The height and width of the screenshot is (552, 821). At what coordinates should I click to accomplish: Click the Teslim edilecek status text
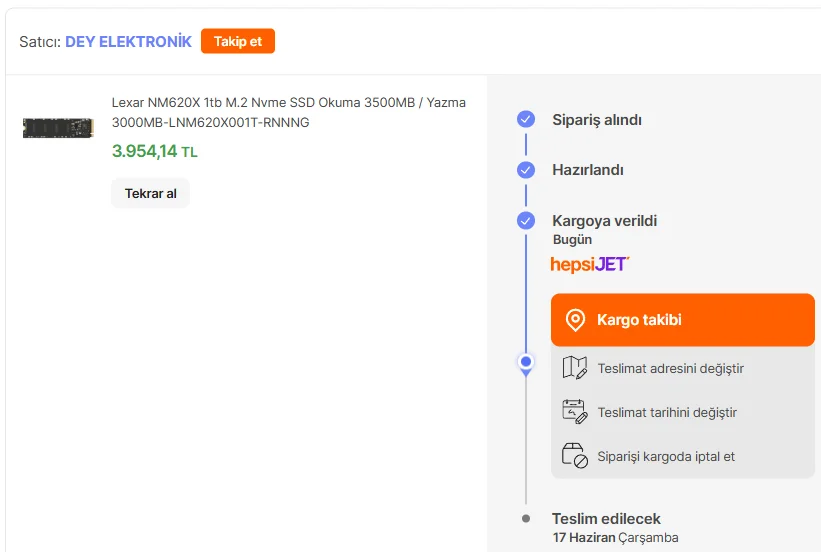click(x=606, y=518)
